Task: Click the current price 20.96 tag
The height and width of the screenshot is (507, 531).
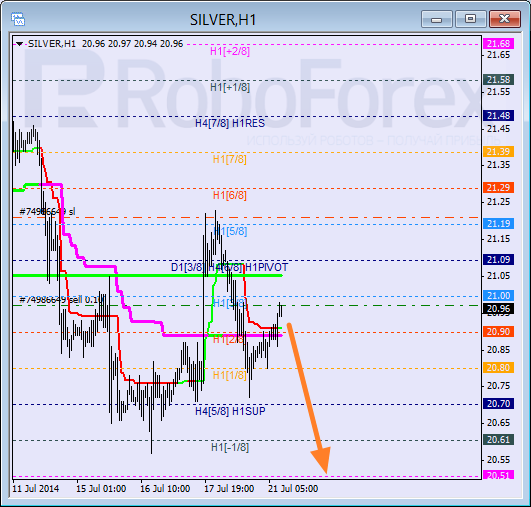Action: [x=498, y=309]
